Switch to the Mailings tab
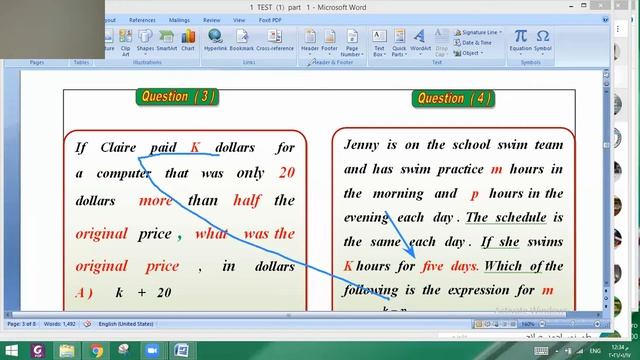 tap(179, 20)
